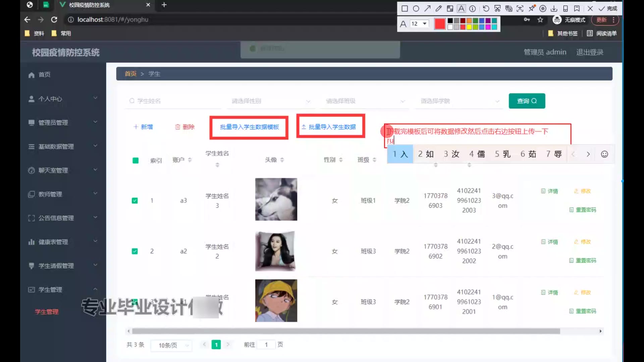This screenshot has width=644, height=362.
Task: Click the undo annotation icon
Action: click(x=486, y=9)
